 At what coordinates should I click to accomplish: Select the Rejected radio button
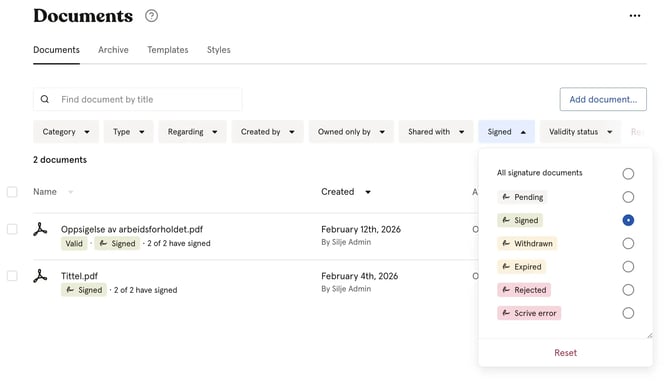(628, 290)
